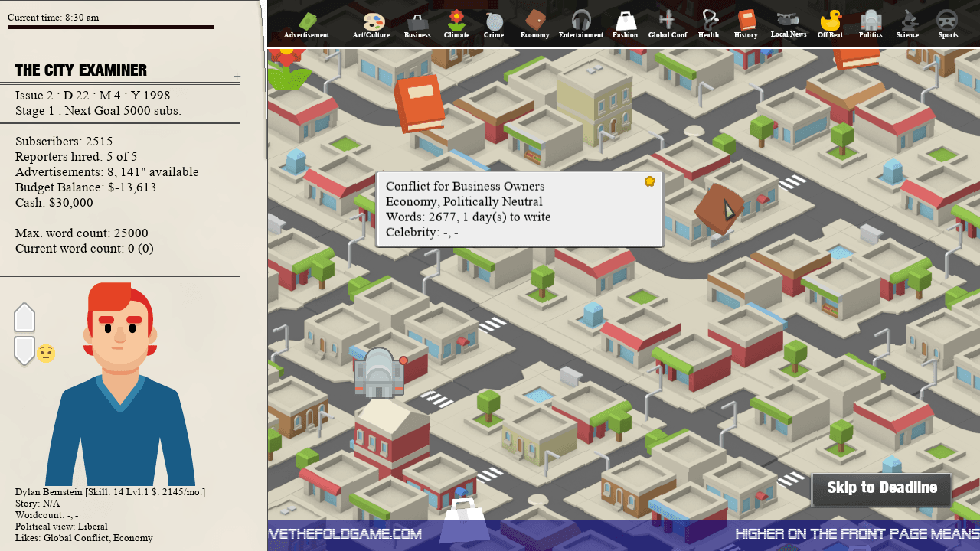Click Dylan Bernstein's reporter portrait

click(x=120, y=383)
